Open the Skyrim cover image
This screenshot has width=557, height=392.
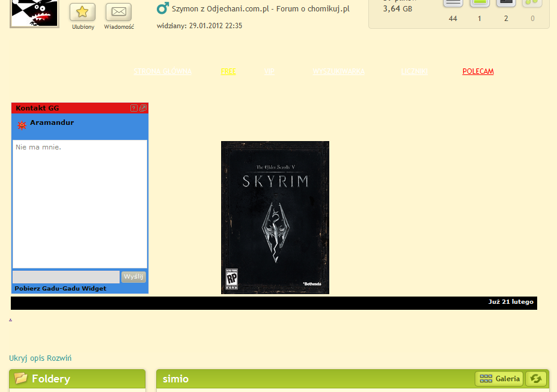(x=275, y=217)
